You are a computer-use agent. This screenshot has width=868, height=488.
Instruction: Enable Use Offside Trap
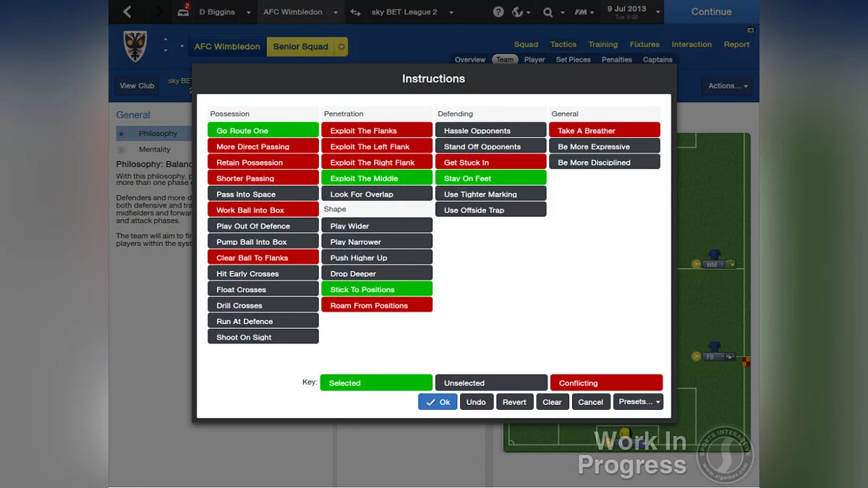click(x=490, y=210)
